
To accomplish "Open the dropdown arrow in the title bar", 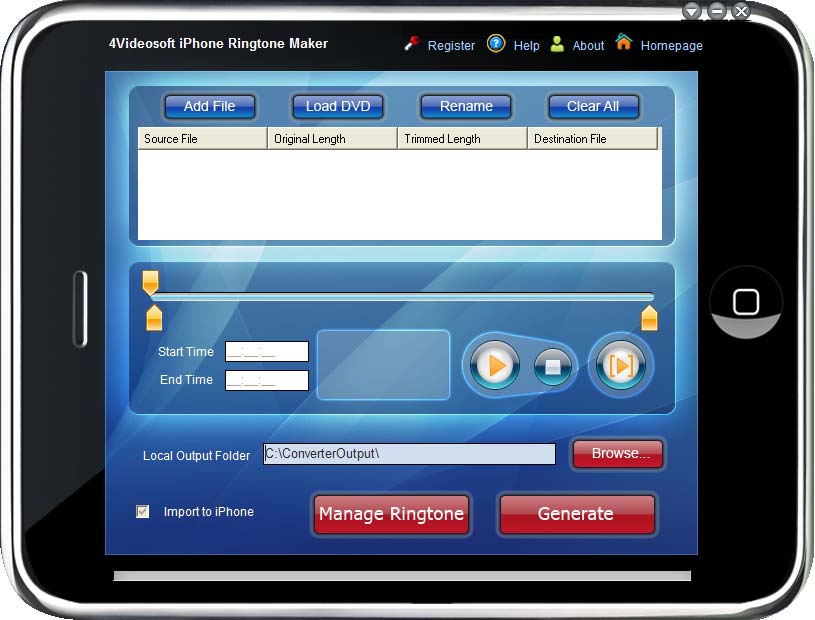I will [x=692, y=11].
